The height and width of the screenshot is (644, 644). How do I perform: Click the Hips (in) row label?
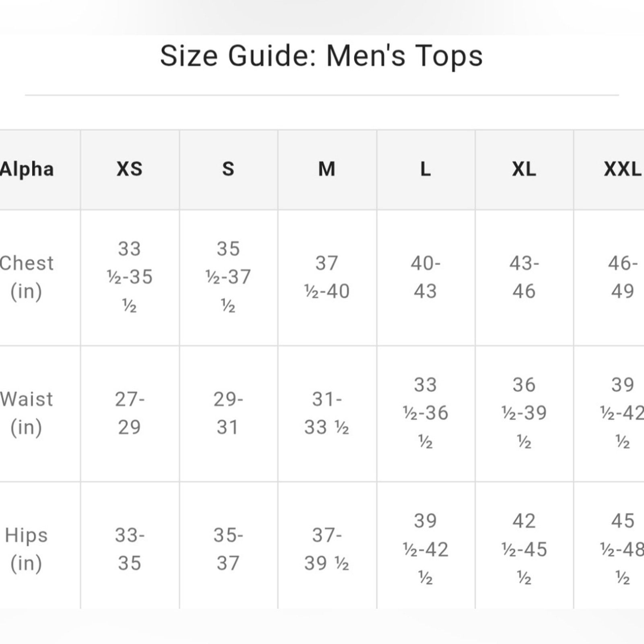pyautogui.click(x=27, y=549)
